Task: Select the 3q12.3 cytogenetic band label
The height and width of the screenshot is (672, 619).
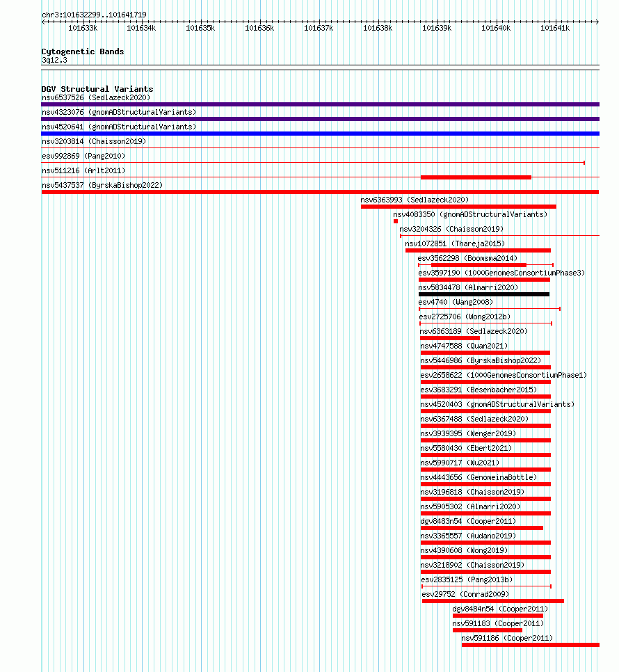Action: [54, 60]
